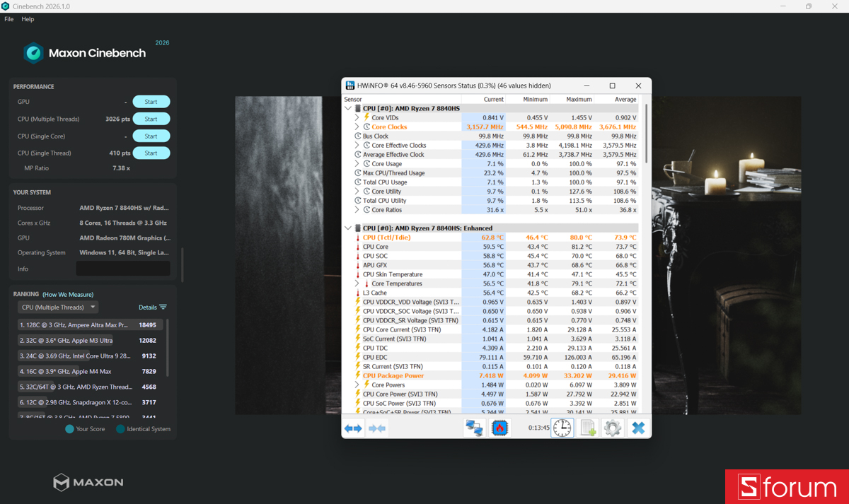Screen dimensions: 849x504
Task: Open HWiNFO sensor settings gear icon
Action: coord(613,428)
